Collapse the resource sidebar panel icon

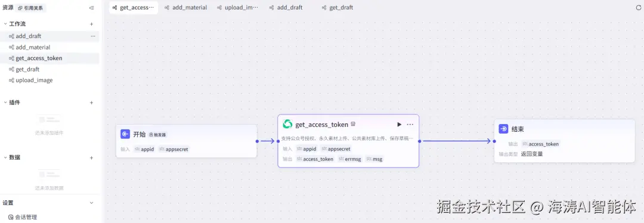click(x=91, y=8)
